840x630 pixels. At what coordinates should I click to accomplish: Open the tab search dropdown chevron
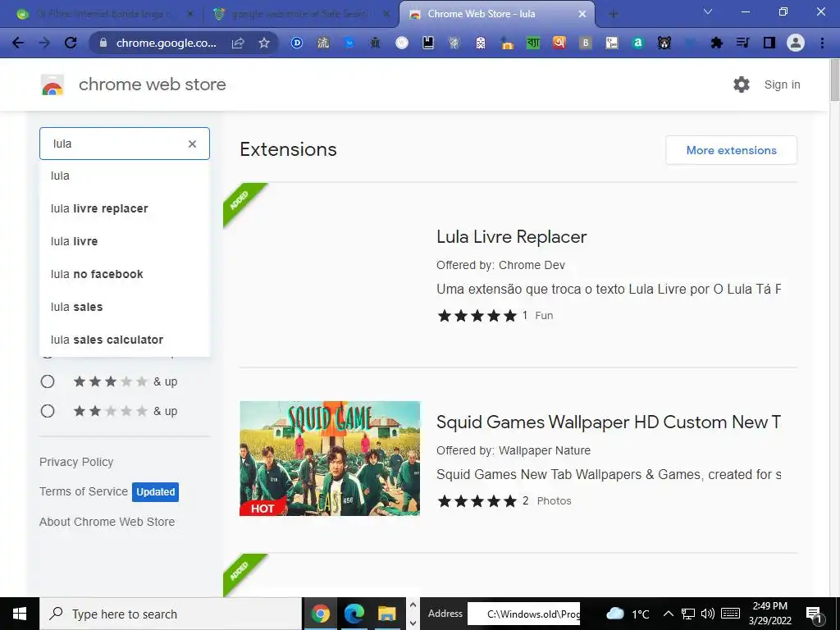click(x=708, y=11)
